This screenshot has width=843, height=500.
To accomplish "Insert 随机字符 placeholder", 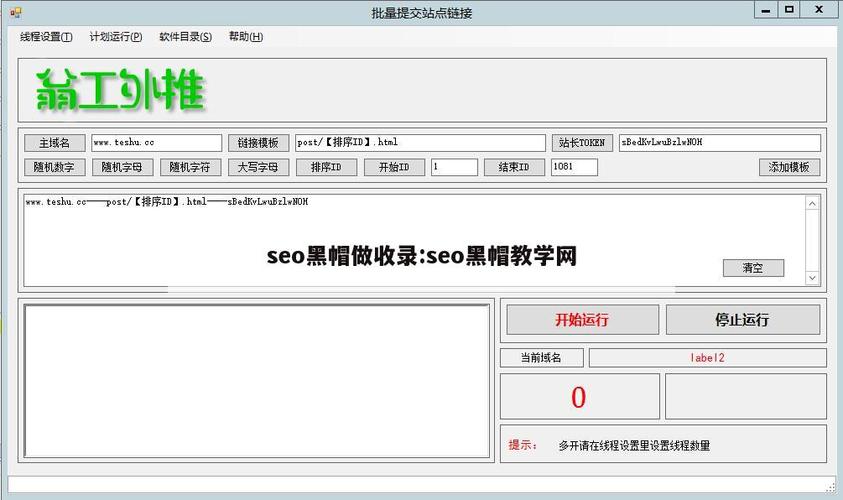I will (190, 167).
